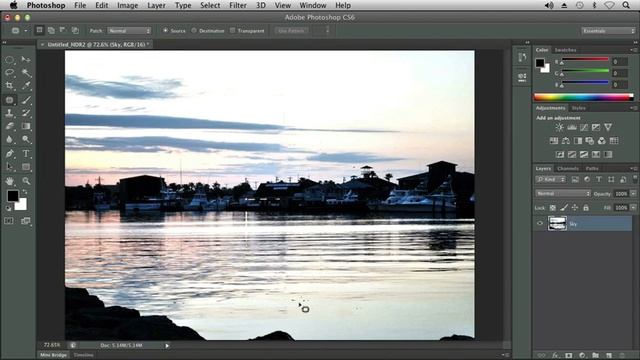Select the Lasso tool
Viewport: 640px width, 360px height.
[9, 73]
